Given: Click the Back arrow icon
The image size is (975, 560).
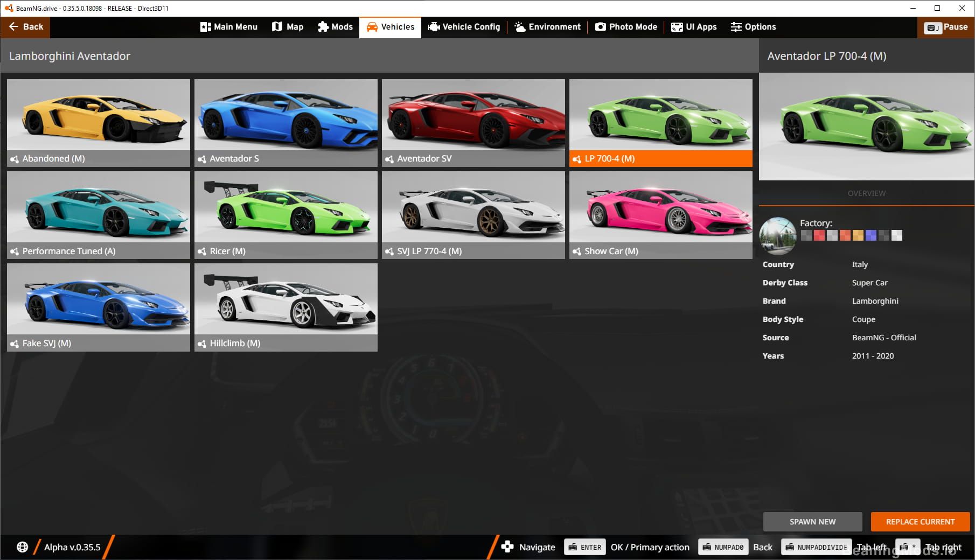Looking at the screenshot, I should point(13,26).
